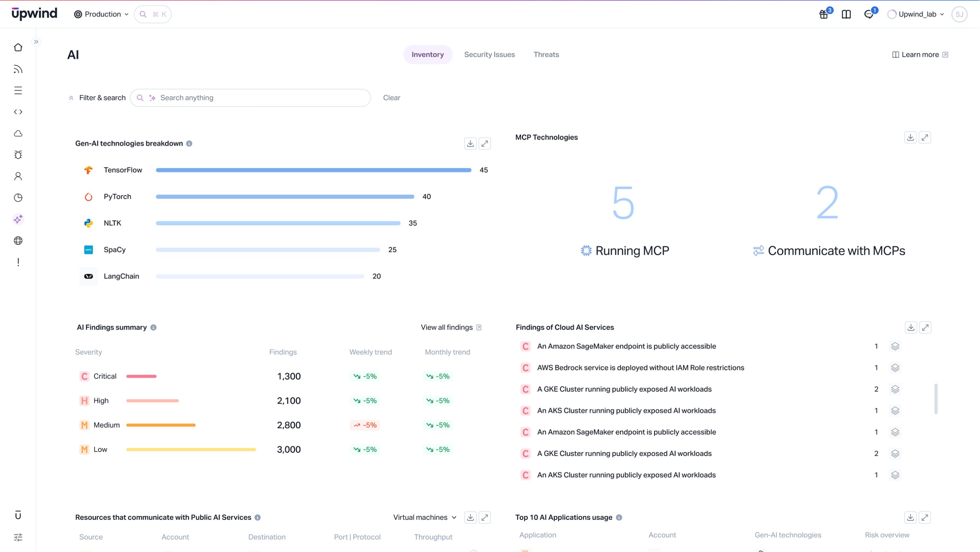
Task: Open the exclamation alerts icon in sidebar
Action: pyautogui.click(x=18, y=262)
